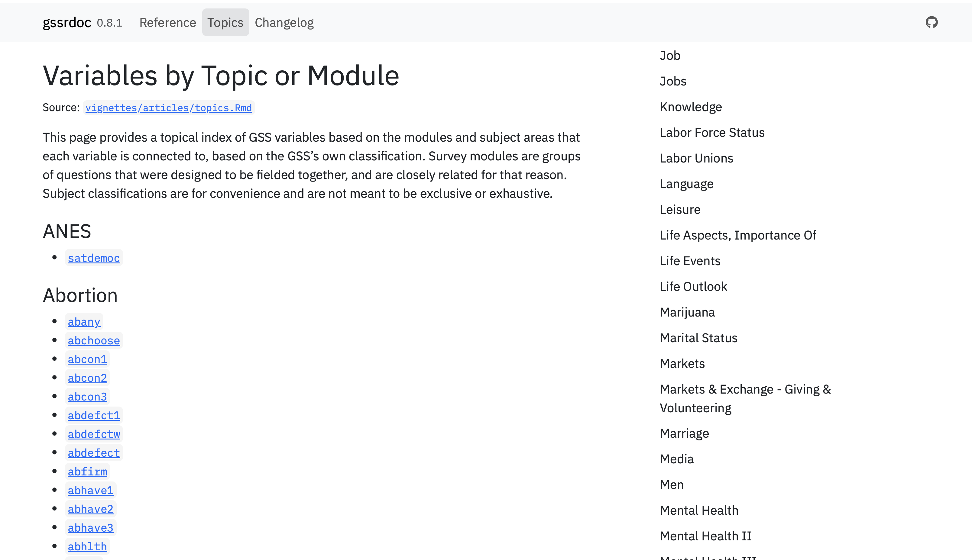This screenshot has width=972, height=560.
Task: Go to Life Aspects, Importance Of
Action: (738, 235)
